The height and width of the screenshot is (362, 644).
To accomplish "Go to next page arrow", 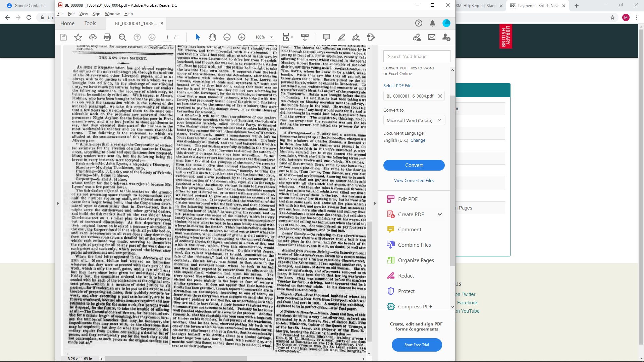I will coord(152,37).
